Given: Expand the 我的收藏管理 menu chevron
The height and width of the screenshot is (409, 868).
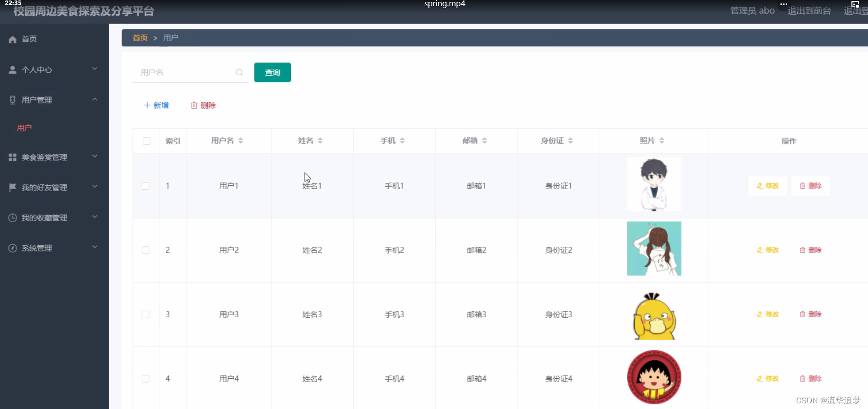Looking at the screenshot, I should [95, 217].
